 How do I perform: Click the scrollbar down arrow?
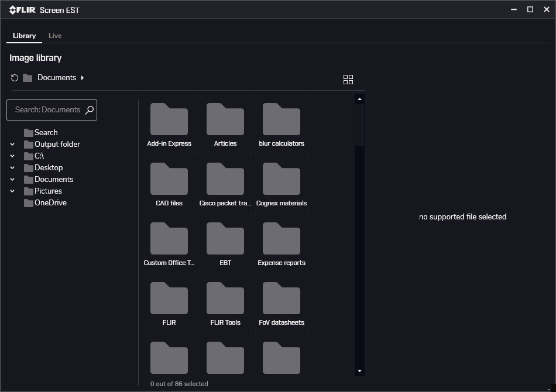click(359, 371)
